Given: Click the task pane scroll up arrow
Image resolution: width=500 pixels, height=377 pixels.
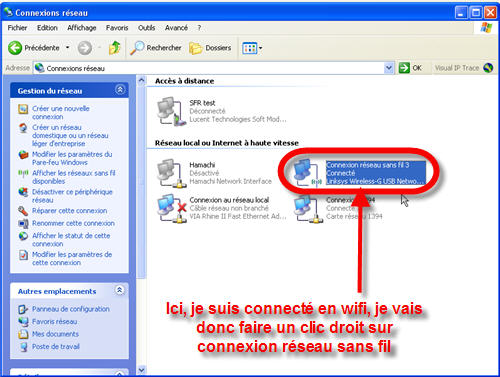Looking at the screenshot, I should [x=141, y=80].
